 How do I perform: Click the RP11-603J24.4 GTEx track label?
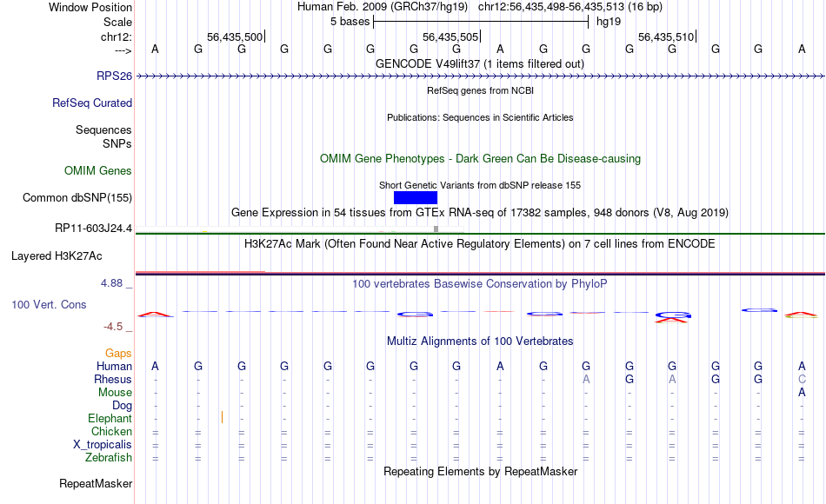[93, 228]
